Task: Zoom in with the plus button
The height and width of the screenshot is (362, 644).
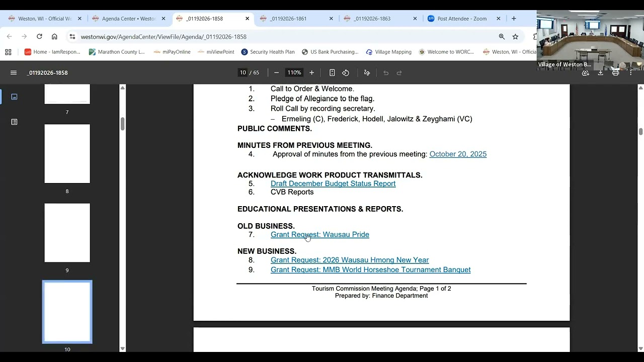Action: click(x=311, y=73)
